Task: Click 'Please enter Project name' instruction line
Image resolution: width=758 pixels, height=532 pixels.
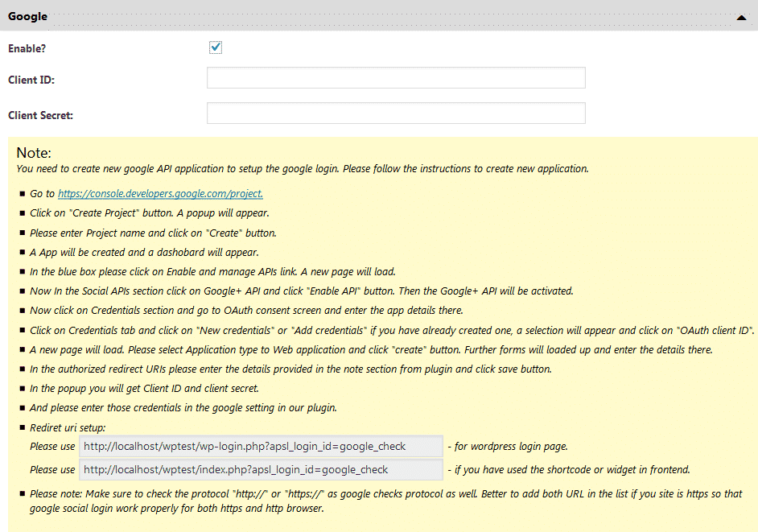Action: click(x=153, y=233)
